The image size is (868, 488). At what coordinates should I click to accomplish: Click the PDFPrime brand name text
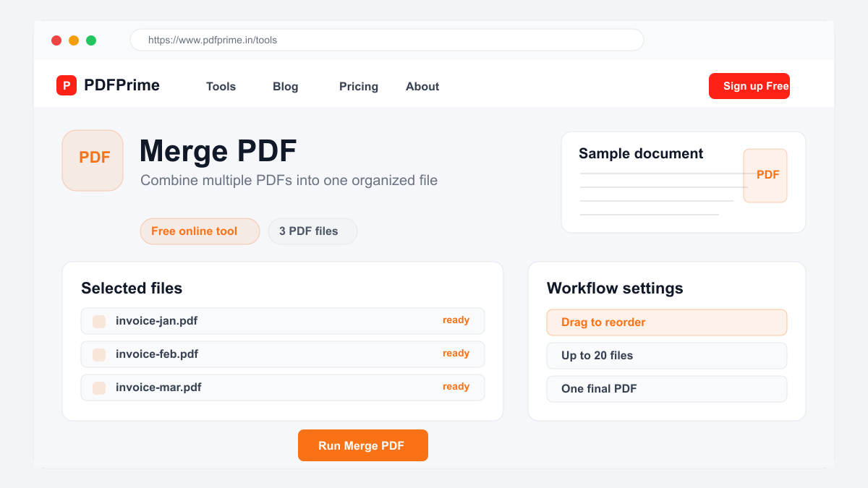(x=122, y=85)
